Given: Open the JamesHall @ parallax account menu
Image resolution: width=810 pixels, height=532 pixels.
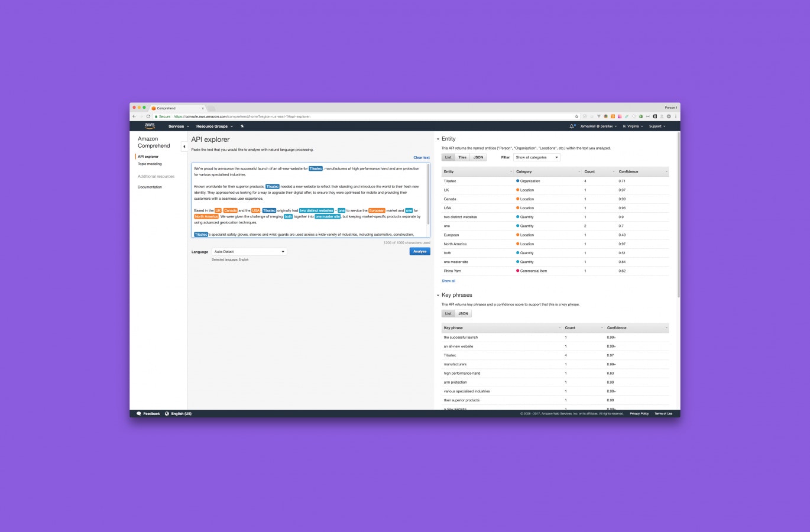Looking at the screenshot, I should (598, 126).
